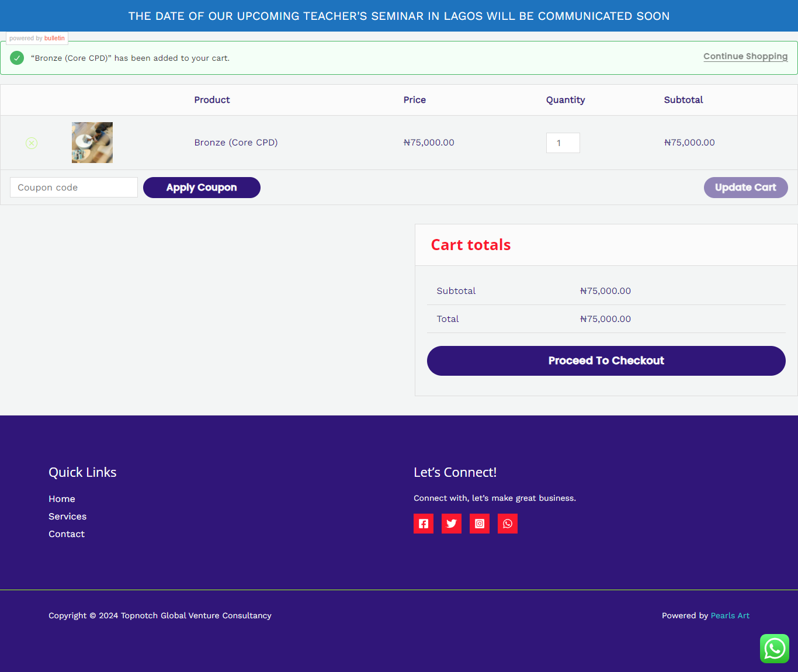Viewport: 798px width, 672px height.
Task: Visit the Pearls Art link
Action: click(x=730, y=615)
